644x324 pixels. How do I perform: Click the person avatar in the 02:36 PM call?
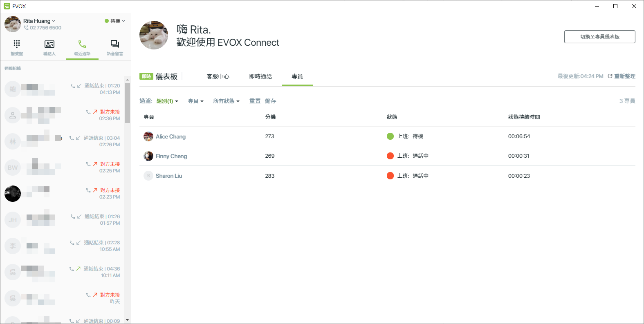13,115
